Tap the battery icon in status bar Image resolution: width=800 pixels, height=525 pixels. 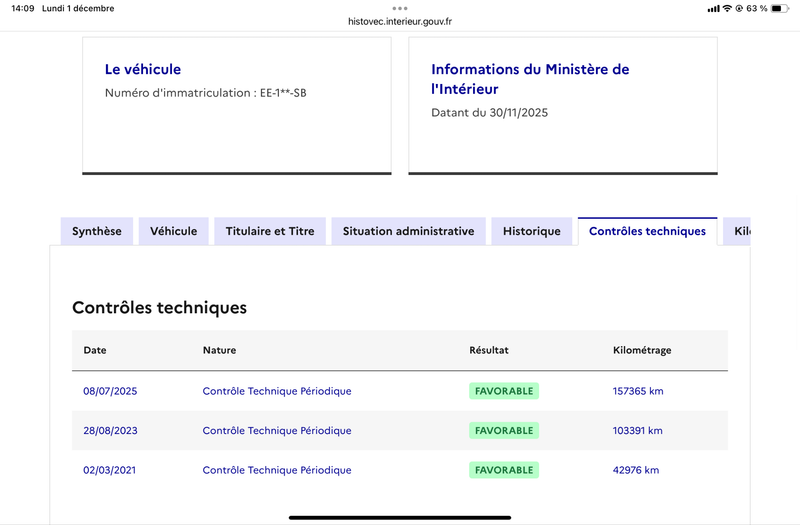tap(780, 8)
